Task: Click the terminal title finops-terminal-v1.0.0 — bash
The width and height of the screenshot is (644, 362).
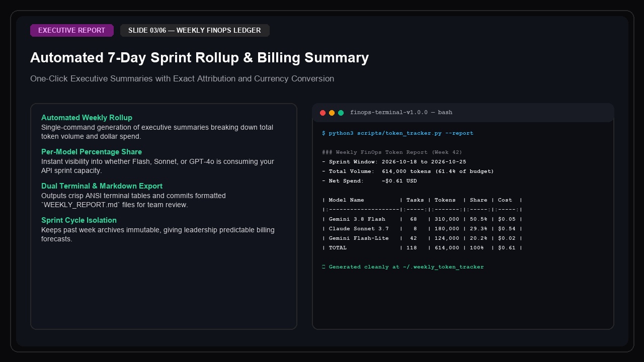Action: pyautogui.click(x=401, y=113)
